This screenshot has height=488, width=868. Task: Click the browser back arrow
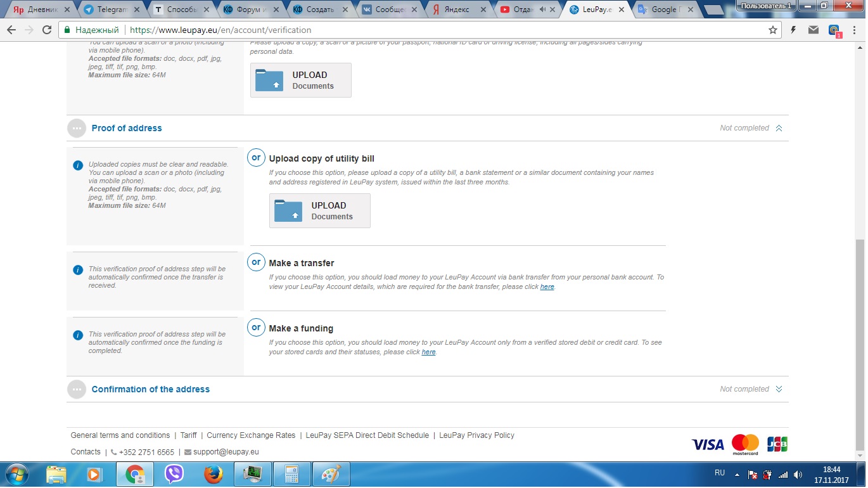pos(11,30)
